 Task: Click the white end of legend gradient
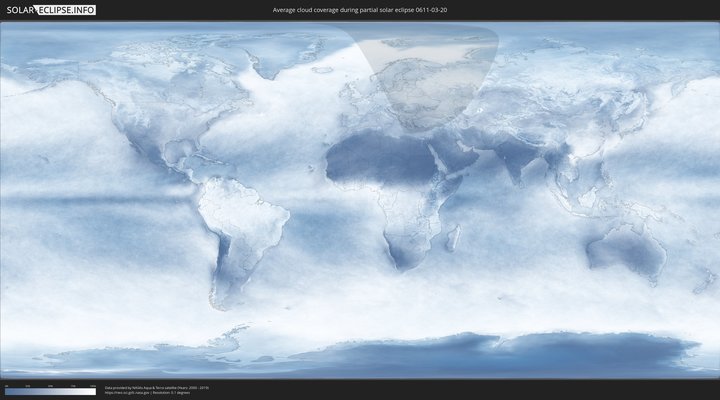click(92, 392)
